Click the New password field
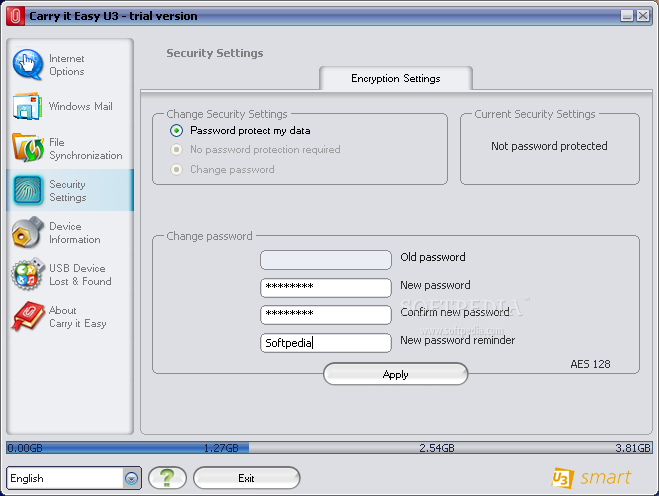This screenshot has height=496, width=659. tap(326, 288)
